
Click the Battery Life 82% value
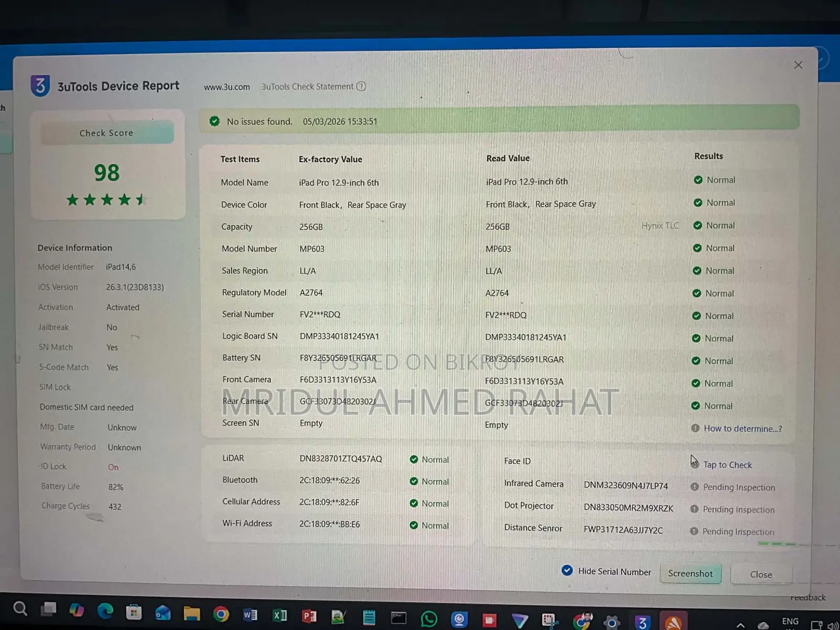click(116, 487)
